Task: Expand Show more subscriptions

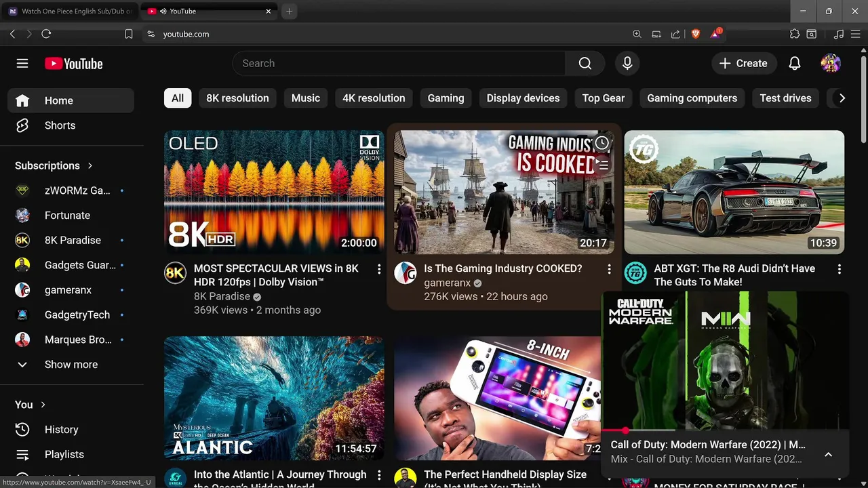Action: coord(71,365)
